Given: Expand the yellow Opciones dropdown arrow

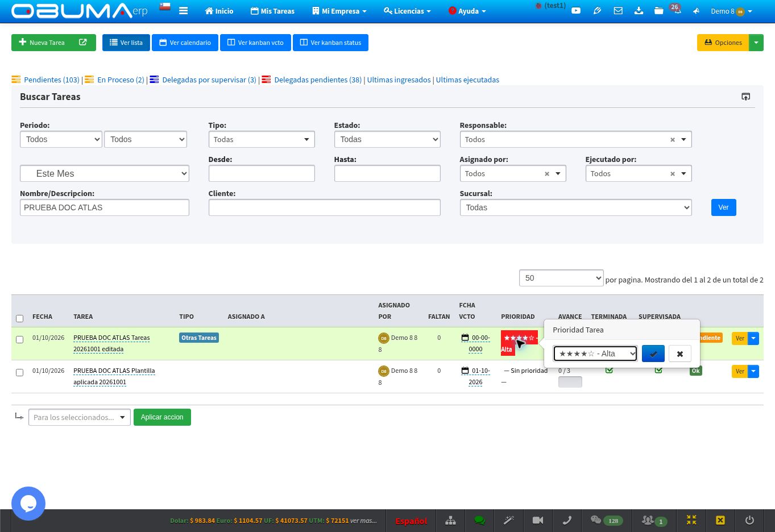Looking at the screenshot, I should [756, 43].
